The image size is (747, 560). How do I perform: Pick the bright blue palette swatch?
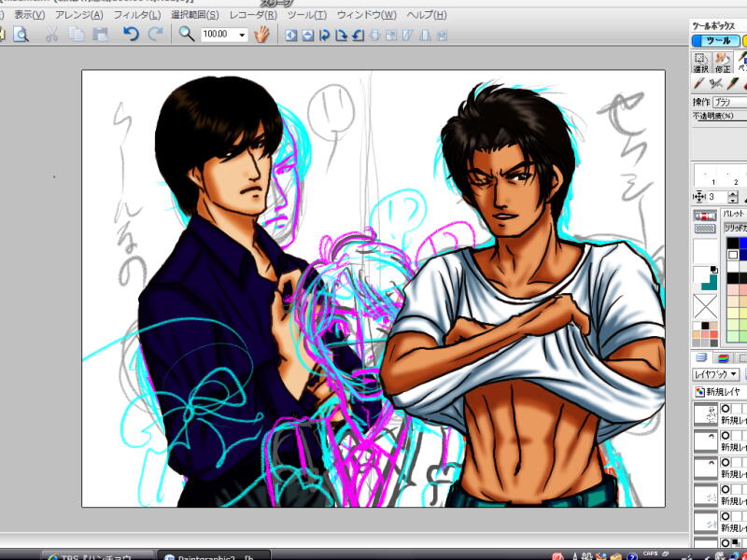742,244
